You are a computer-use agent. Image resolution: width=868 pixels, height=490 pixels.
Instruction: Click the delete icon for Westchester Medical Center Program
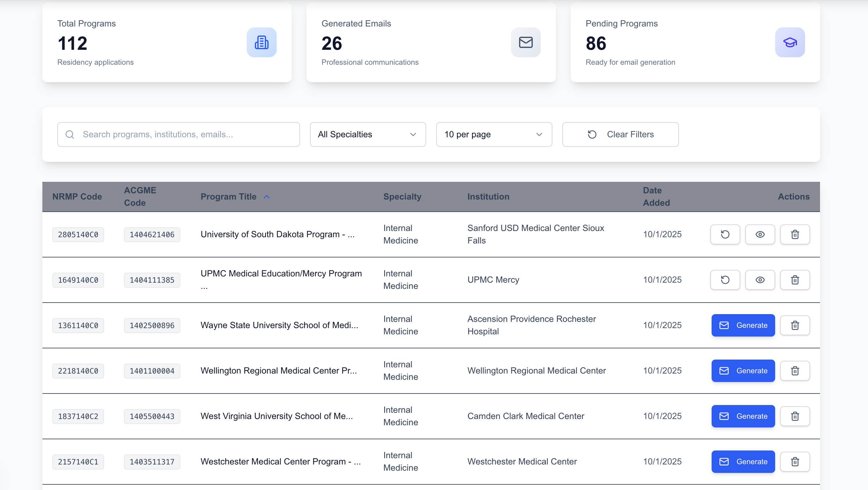click(795, 461)
